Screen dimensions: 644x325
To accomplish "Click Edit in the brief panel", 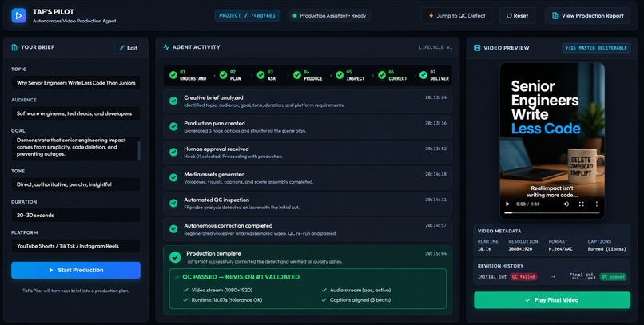I will [x=128, y=48].
